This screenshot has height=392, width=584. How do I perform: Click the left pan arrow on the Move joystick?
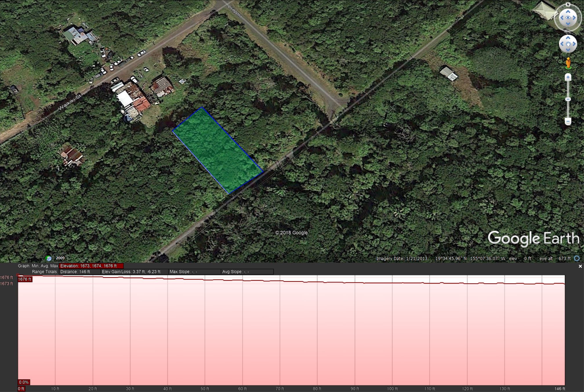(562, 44)
